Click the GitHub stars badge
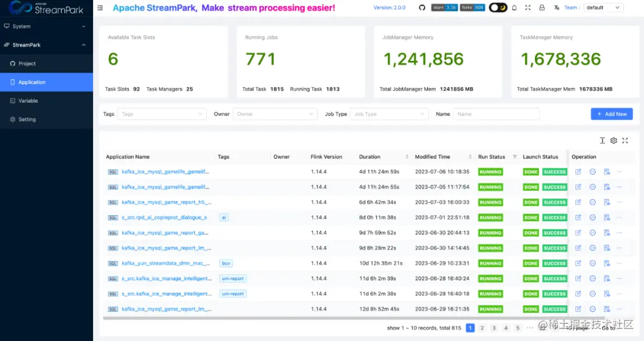 coord(444,7)
